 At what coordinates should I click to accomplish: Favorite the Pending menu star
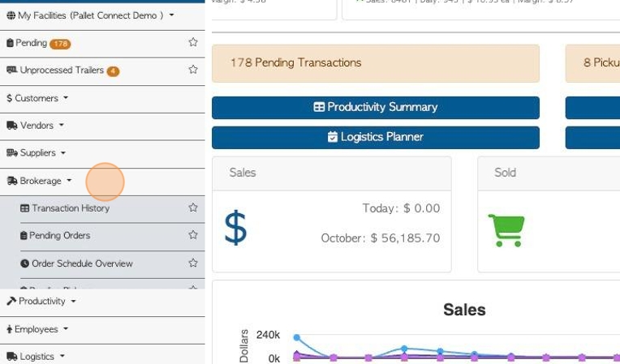click(193, 42)
